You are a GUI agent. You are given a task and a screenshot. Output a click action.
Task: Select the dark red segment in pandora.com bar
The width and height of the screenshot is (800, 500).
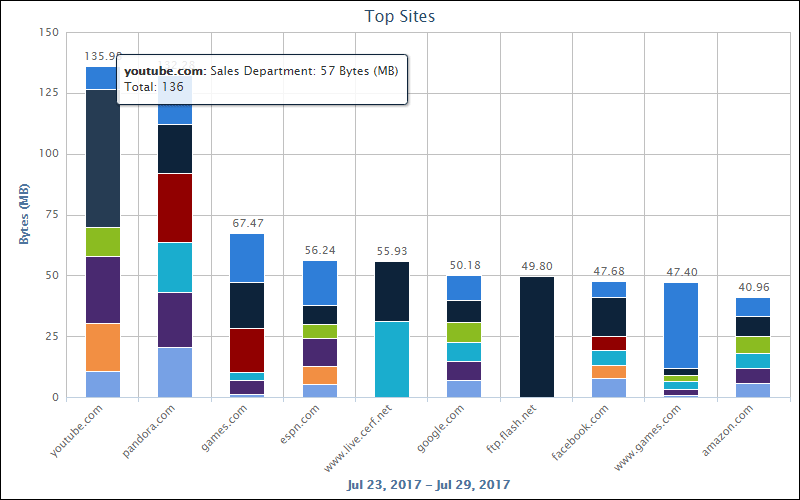coord(175,208)
